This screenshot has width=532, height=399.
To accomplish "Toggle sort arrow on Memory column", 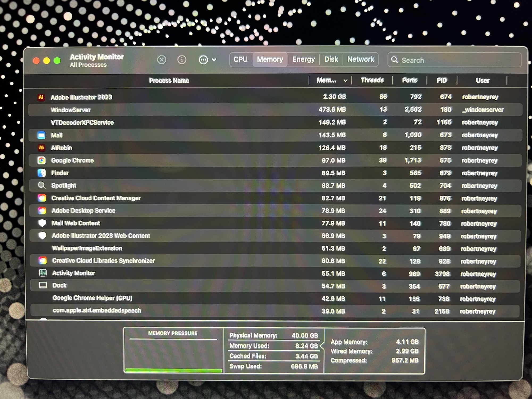I will (x=345, y=80).
